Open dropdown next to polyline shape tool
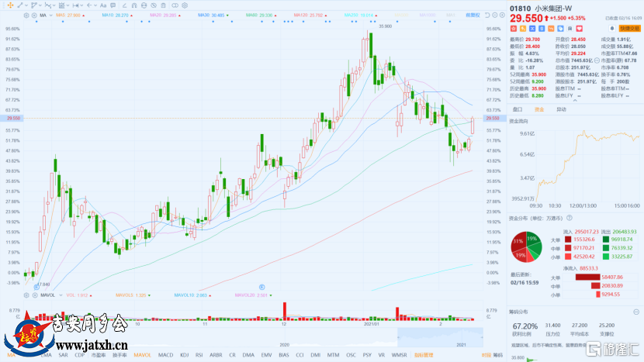 40,5
